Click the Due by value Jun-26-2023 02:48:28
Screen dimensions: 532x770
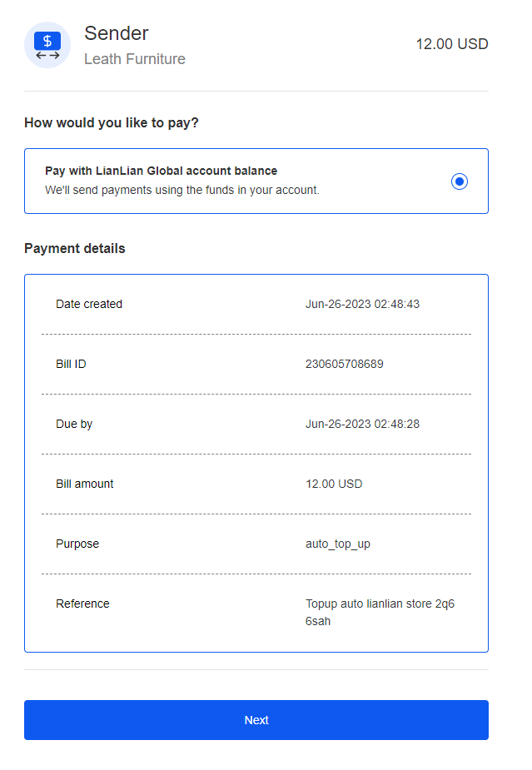coord(362,424)
